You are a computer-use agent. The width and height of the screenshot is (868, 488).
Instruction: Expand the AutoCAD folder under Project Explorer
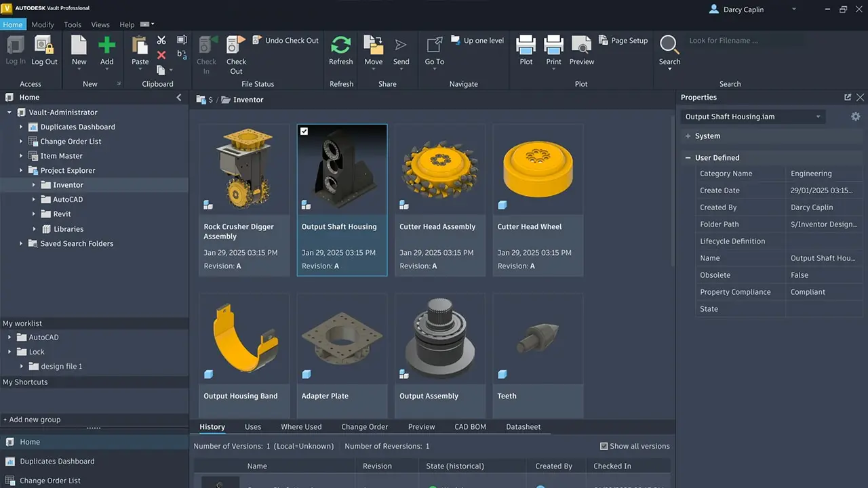pyautogui.click(x=34, y=200)
